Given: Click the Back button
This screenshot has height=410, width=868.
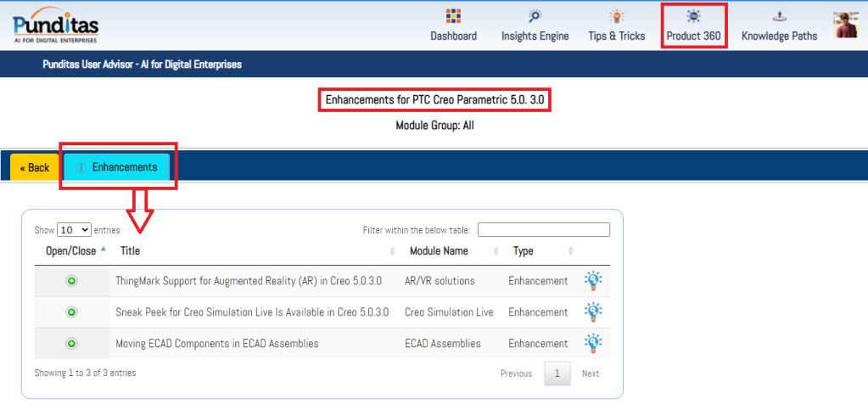Looking at the screenshot, I should (x=35, y=168).
